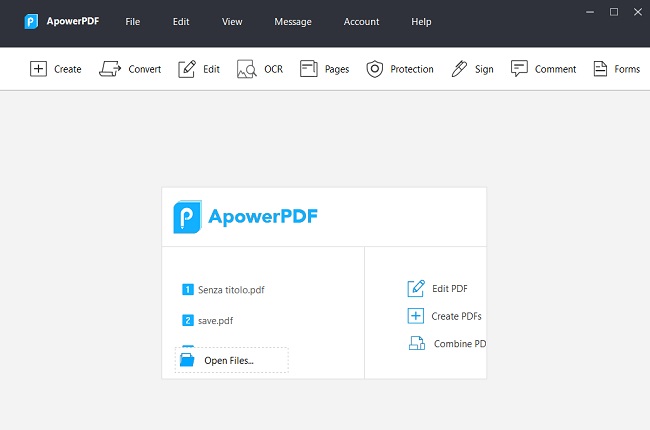This screenshot has height=430, width=650.
Task: Click the Combine PDF documents icon
Action: pyautogui.click(x=417, y=343)
